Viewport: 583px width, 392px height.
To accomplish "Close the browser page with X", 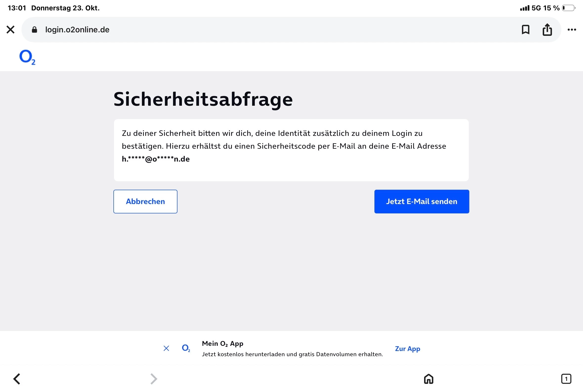I will [11, 29].
